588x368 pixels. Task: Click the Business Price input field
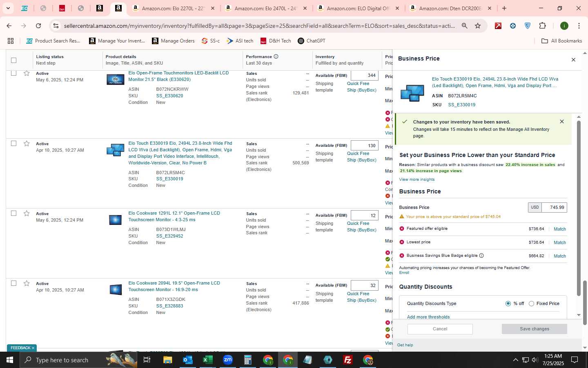[554, 207]
